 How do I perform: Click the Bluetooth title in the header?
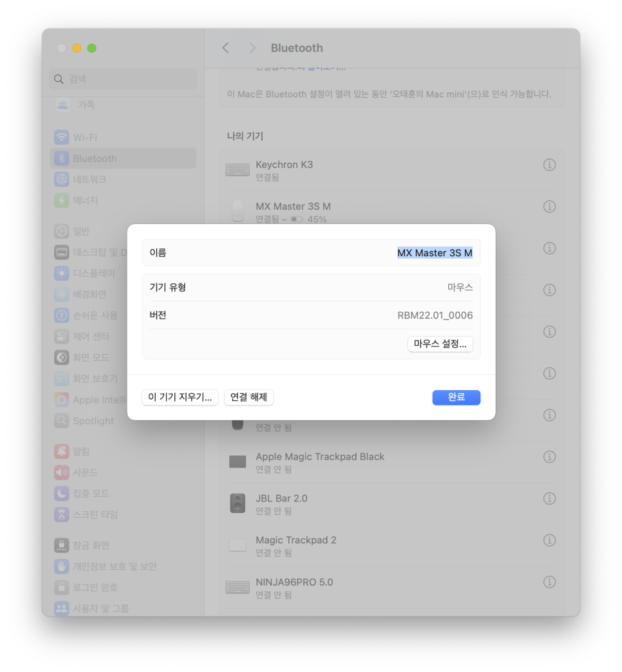click(x=297, y=48)
